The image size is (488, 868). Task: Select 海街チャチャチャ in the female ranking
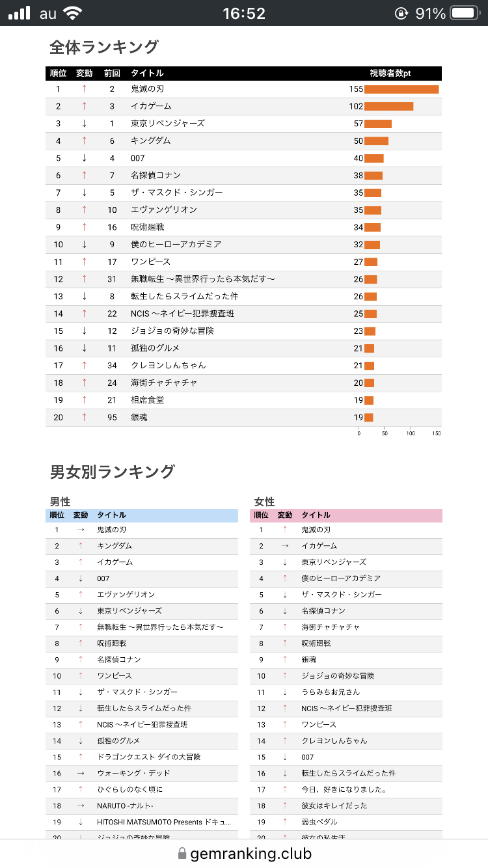tap(331, 627)
